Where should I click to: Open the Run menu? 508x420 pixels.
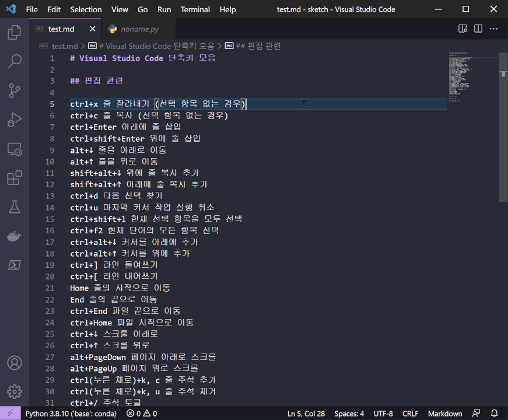coord(164,9)
